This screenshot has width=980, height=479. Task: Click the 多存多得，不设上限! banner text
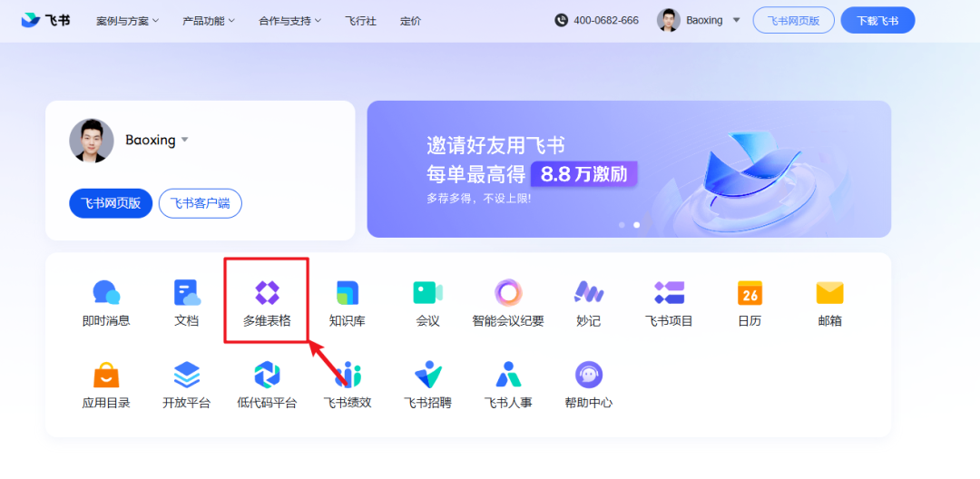[479, 199]
